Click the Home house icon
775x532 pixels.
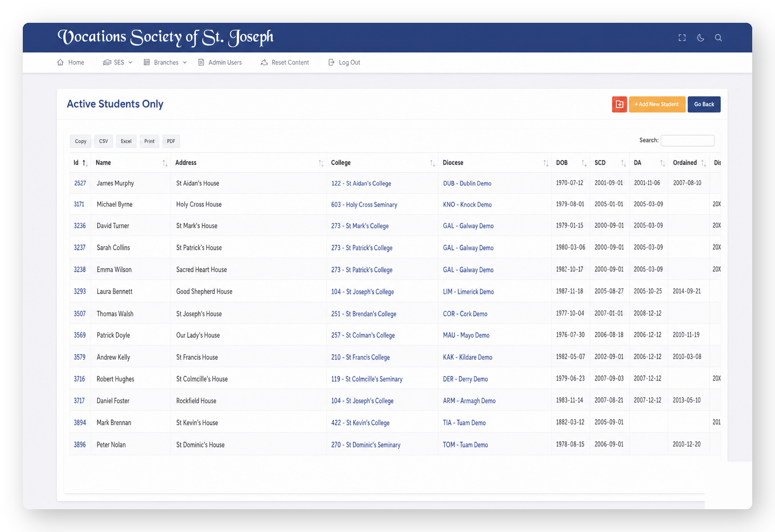pos(60,62)
